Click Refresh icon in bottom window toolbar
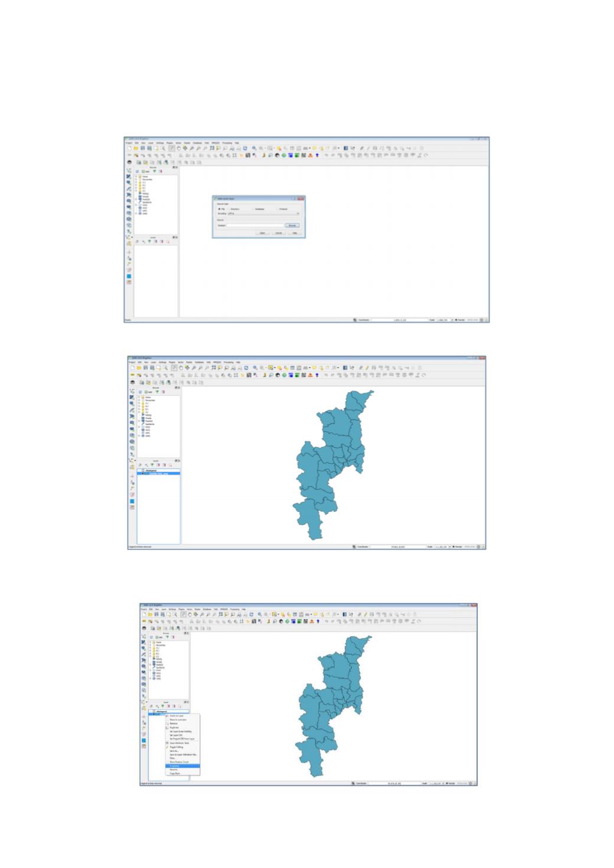614x868 pixels. [252, 614]
